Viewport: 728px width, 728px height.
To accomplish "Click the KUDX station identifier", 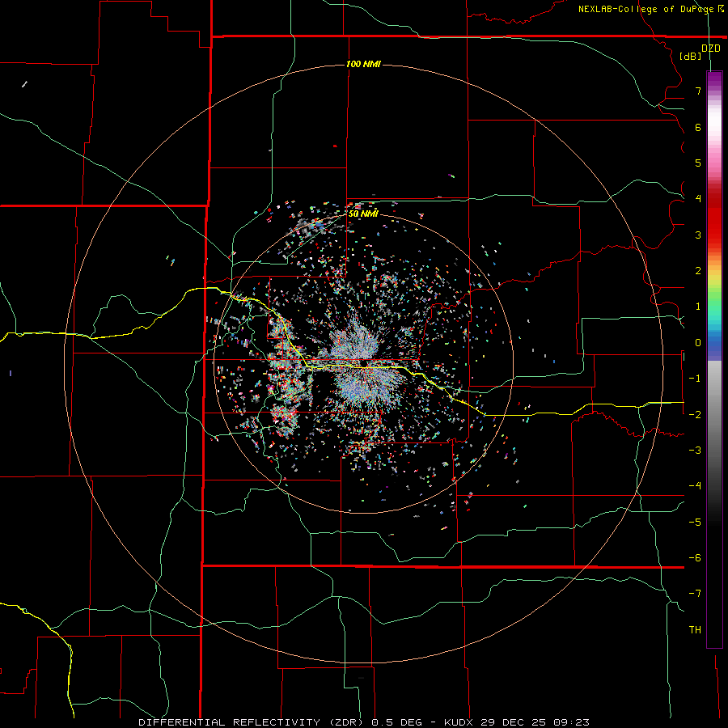I will point(459,722).
